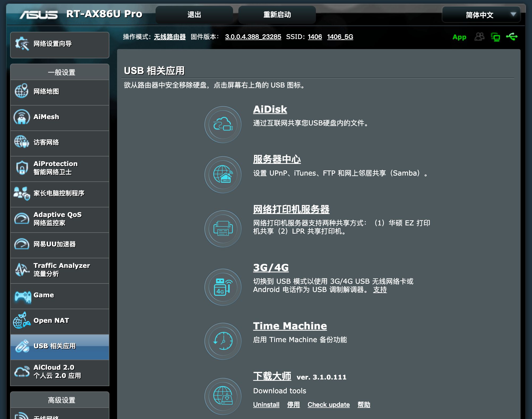The width and height of the screenshot is (532, 419).
Task: Click the SSID 1406 link
Action: (315, 37)
